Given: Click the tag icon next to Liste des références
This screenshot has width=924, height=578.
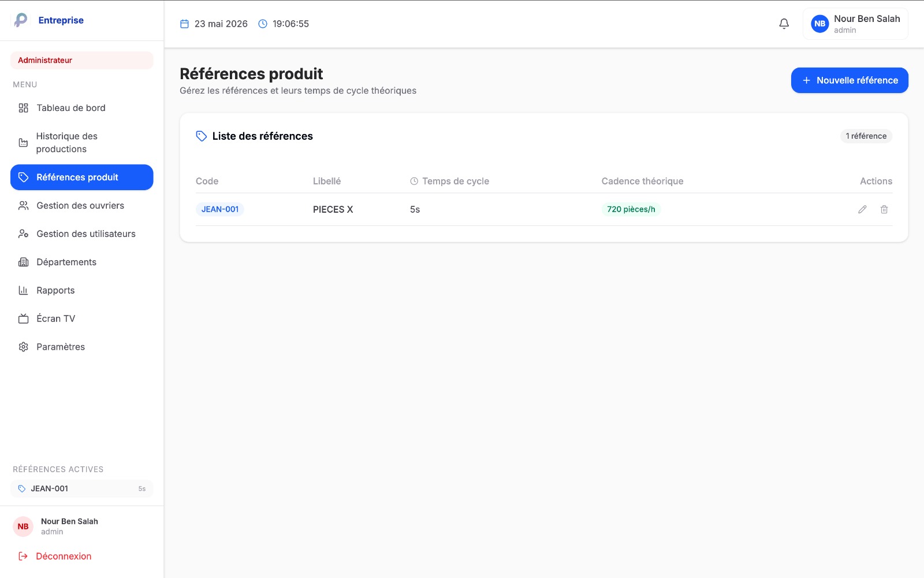Looking at the screenshot, I should tap(202, 136).
